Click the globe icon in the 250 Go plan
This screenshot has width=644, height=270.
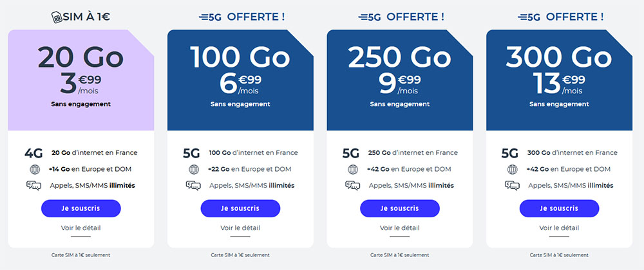(x=353, y=169)
